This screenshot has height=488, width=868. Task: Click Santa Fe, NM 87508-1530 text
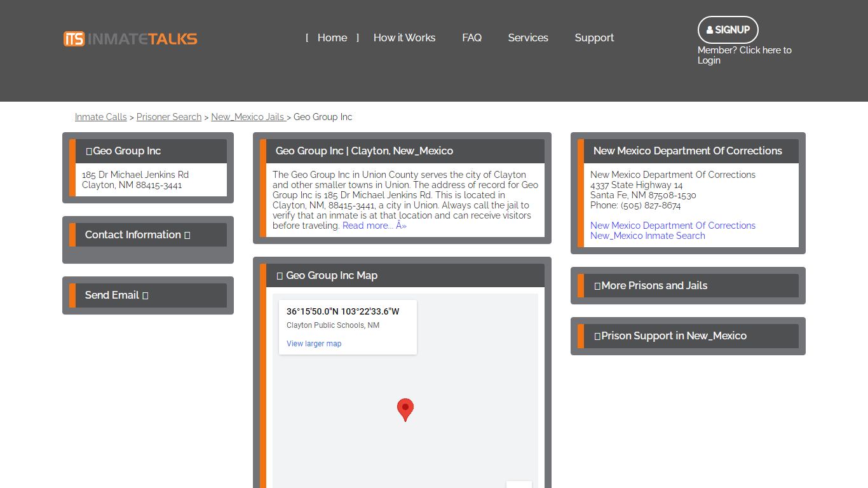[x=643, y=195]
